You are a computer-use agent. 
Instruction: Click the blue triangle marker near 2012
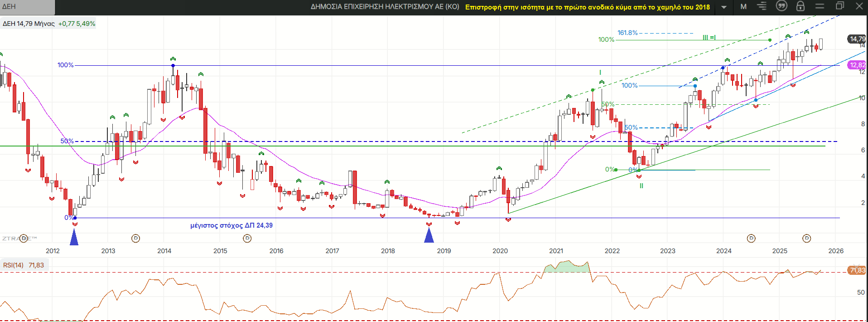pyautogui.click(x=74, y=237)
